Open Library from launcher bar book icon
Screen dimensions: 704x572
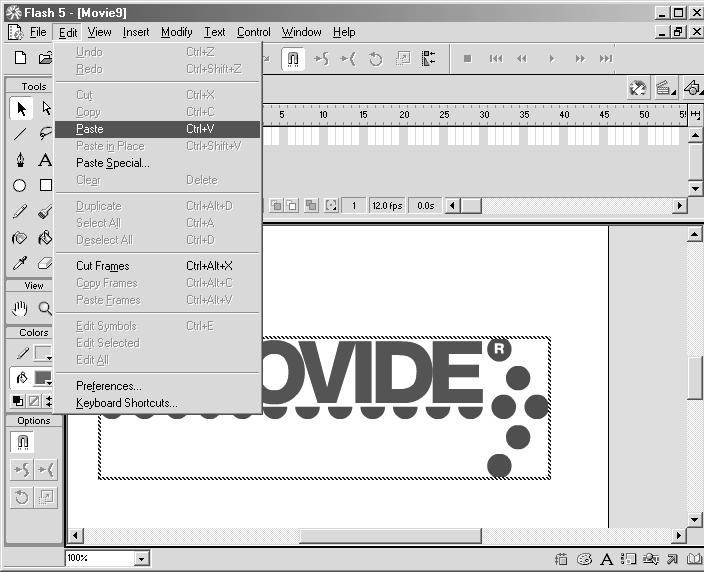point(695,559)
